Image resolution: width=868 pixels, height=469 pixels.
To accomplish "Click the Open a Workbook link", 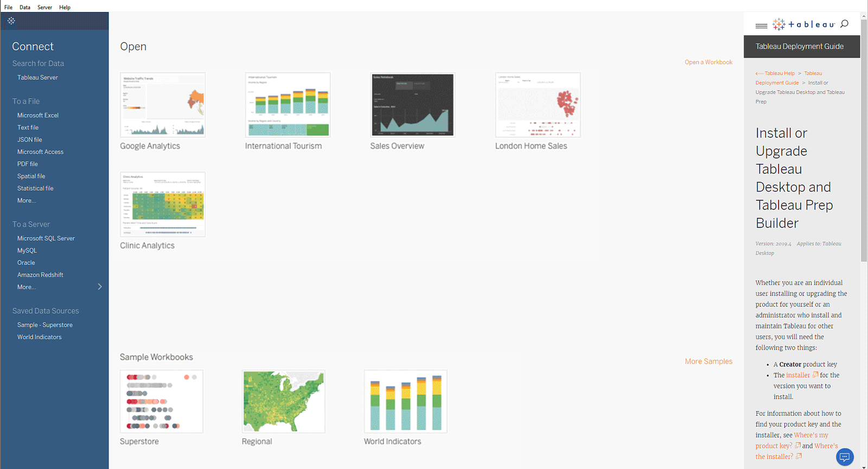I will 709,62.
